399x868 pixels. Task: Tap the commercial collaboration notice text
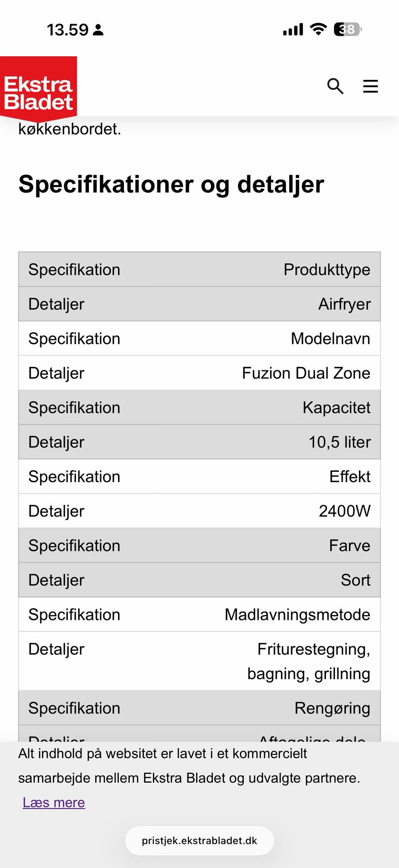[189, 766]
